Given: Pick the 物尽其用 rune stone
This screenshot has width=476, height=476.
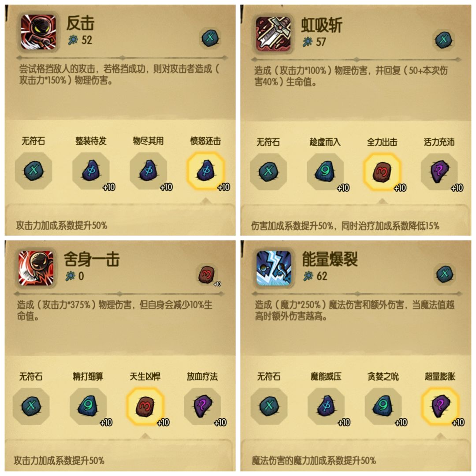Looking at the screenshot, I should 148,171.
